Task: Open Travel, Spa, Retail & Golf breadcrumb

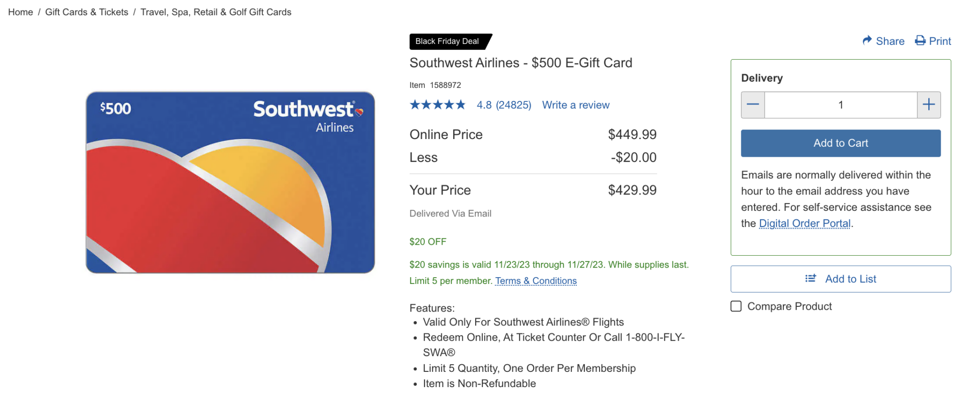Action: pyautogui.click(x=216, y=12)
